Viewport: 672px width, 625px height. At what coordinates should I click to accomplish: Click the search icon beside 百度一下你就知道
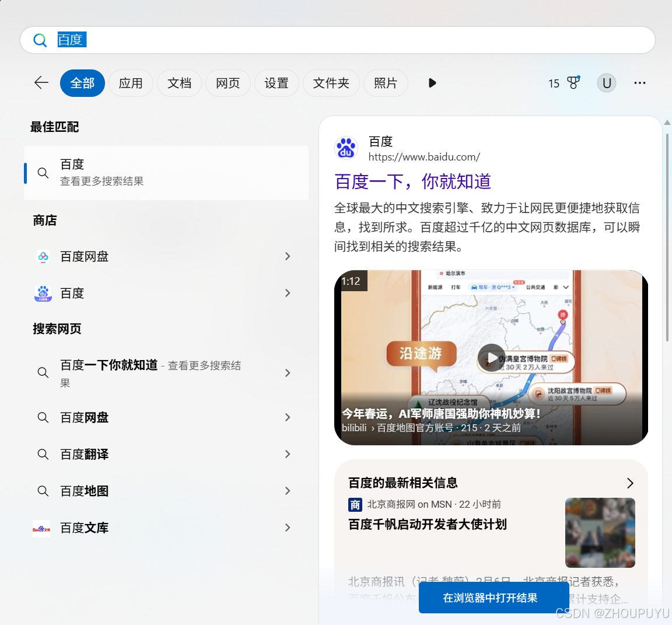point(43,372)
